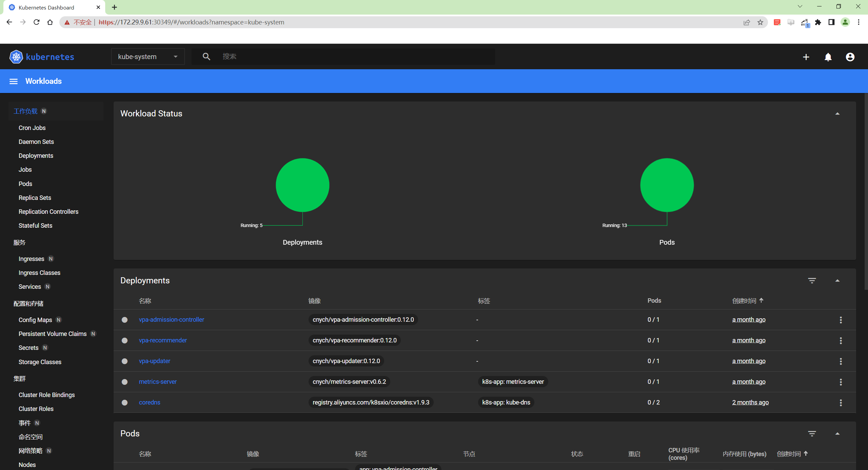The height and width of the screenshot is (470, 868).
Task: Click the browser home icon
Action: point(50,22)
